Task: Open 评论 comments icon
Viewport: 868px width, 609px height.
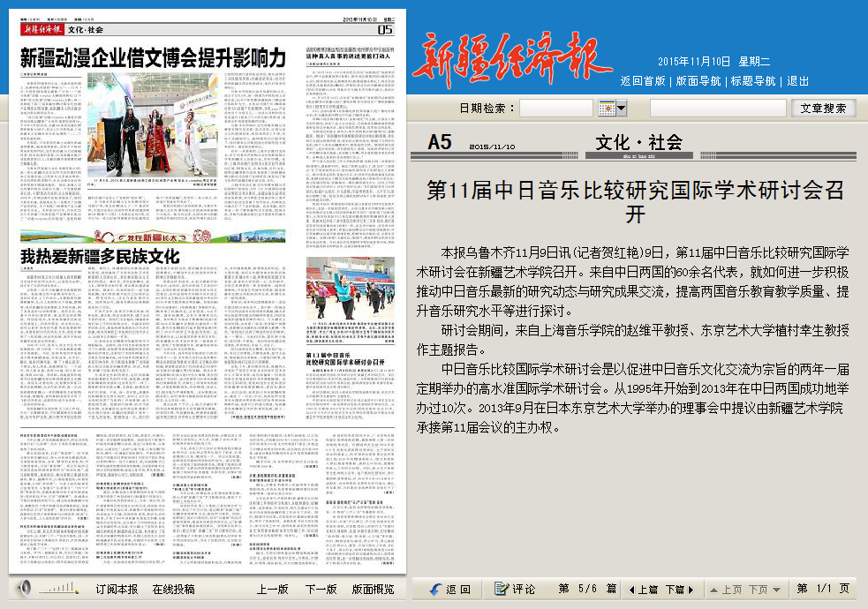Action: point(502,589)
